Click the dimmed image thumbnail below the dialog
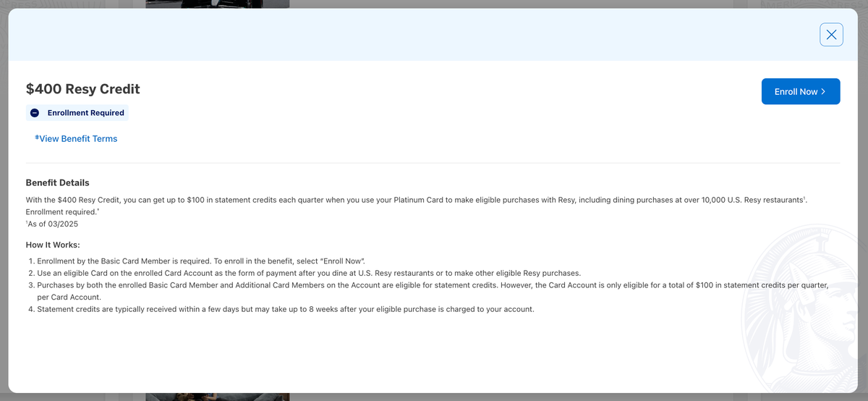Viewport: 868px width, 401px height. point(217,397)
